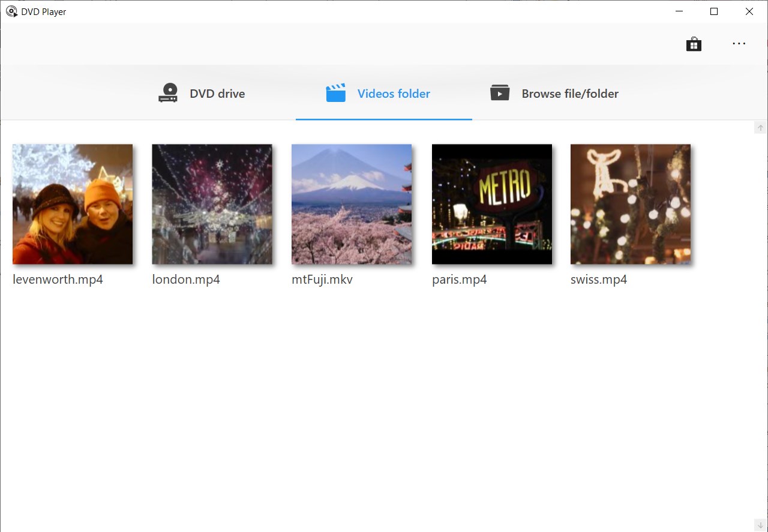Play the mtFuji.mkv video thumbnail
Screen dimensions: 768x532
point(352,203)
